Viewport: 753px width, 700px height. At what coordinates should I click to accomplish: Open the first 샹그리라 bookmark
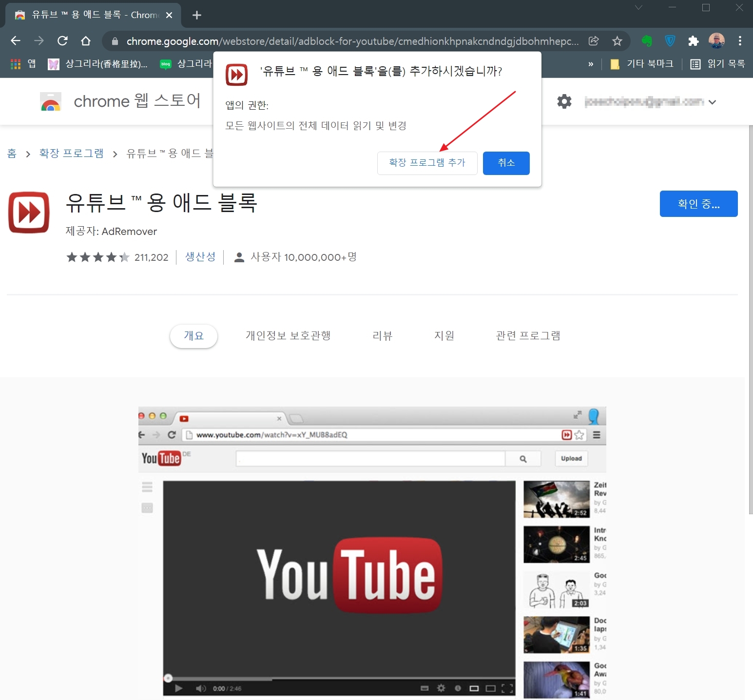[97, 64]
